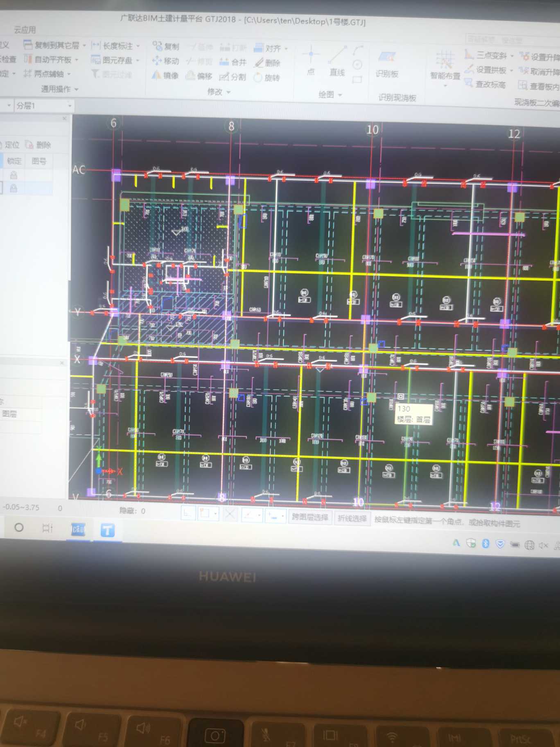
Task: Click 跨图层选择 button
Action: click(x=310, y=517)
